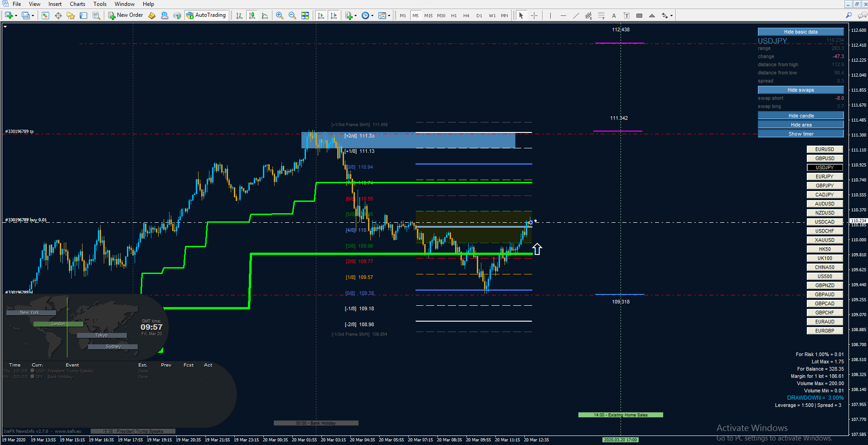
Task: Click the chart Templates icon
Action: pyautogui.click(x=382, y=15)
